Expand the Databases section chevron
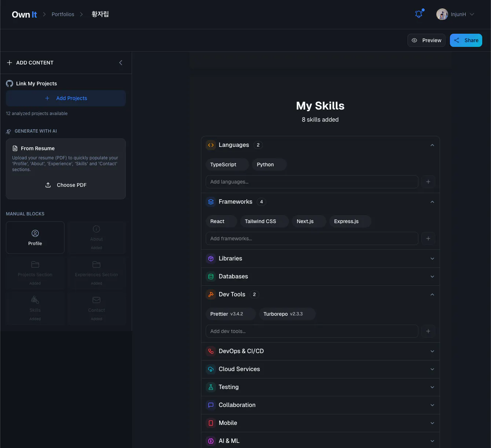 pyautogui.click(x=432, y=277)
